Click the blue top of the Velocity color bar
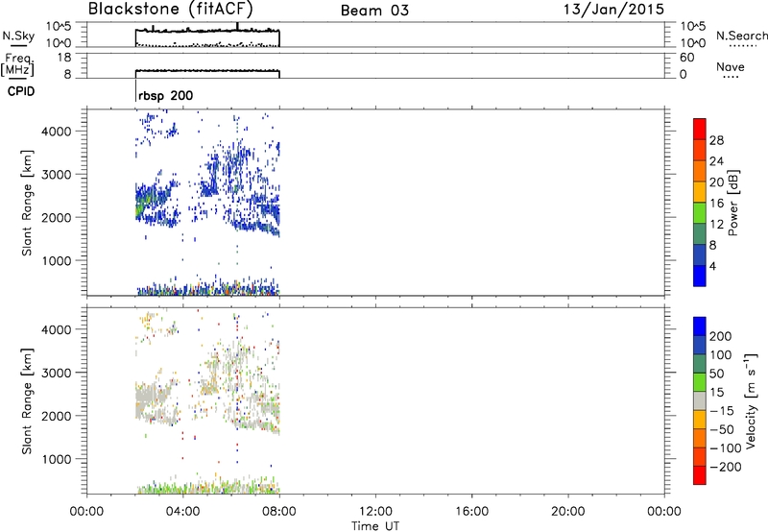This screenshot has height=532, width=768. click(x=700, y=326)
